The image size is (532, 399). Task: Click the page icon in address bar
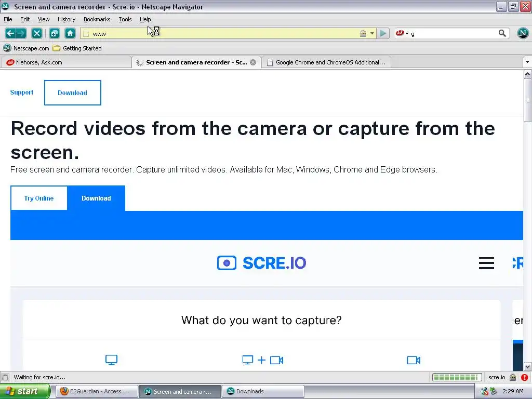click(x=86, y=33)
